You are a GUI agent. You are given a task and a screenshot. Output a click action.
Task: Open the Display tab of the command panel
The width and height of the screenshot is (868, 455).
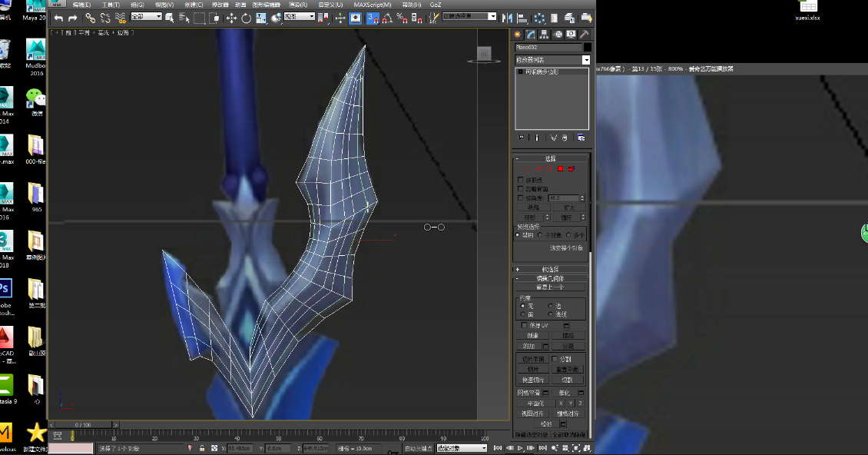571,35
